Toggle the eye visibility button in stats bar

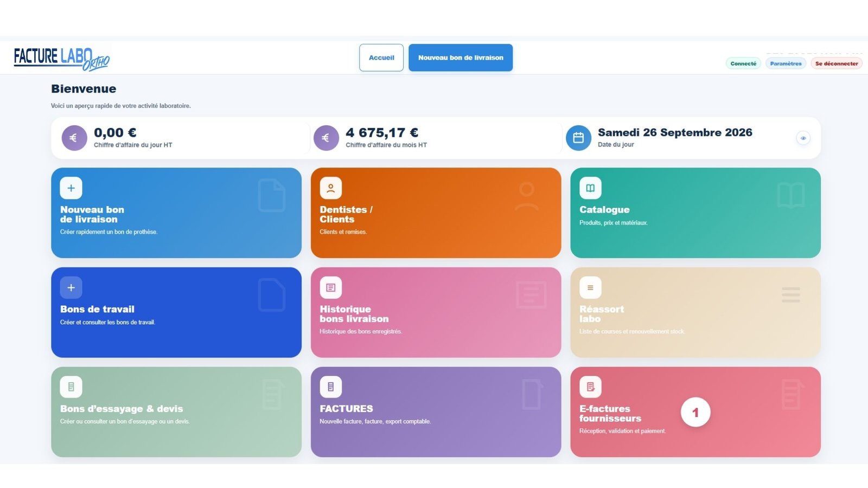click(x=803, y=138)
